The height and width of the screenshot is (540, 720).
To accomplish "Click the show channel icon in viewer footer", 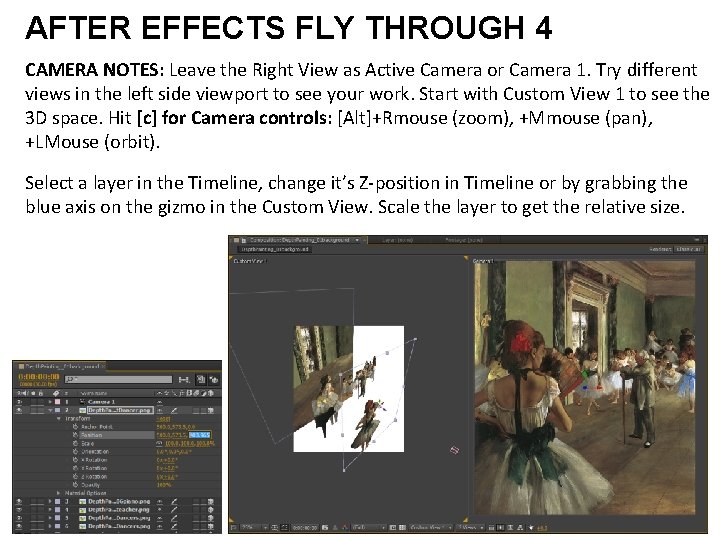I will 345,528.
